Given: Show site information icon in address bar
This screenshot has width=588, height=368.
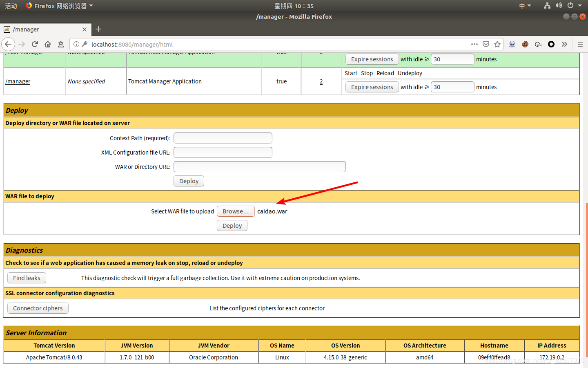Looking at the screenshot, I should point(76,44).
